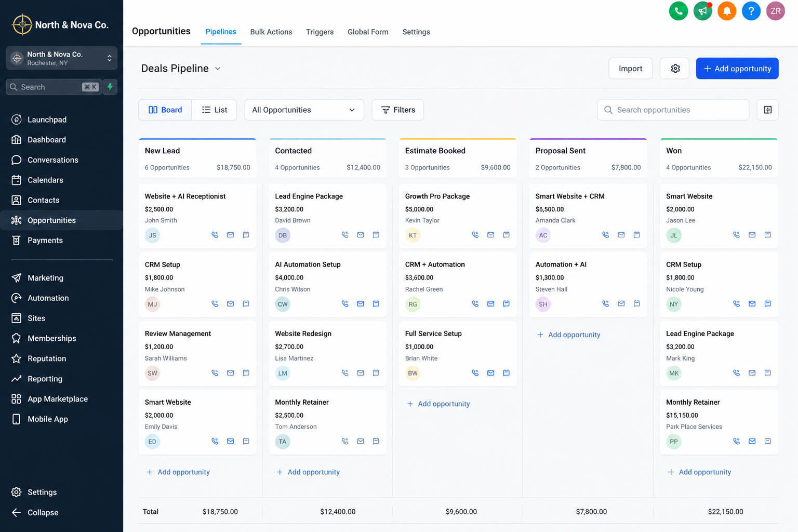Call Tom Anderson from his card
The height and width of the screenshot is (532, 798).
tap(345, 441)
